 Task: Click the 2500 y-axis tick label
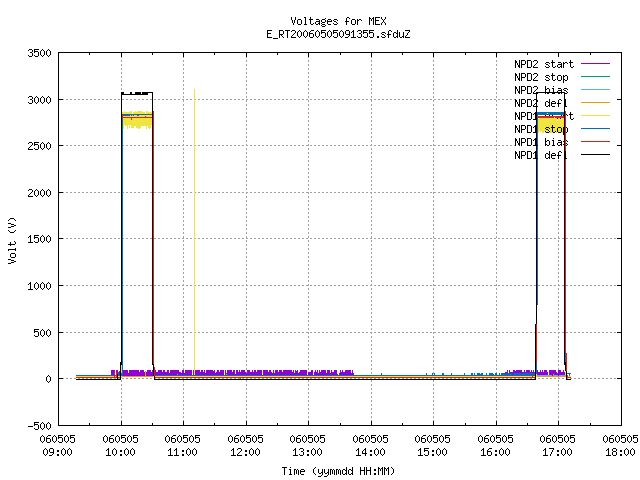(39, 146)
